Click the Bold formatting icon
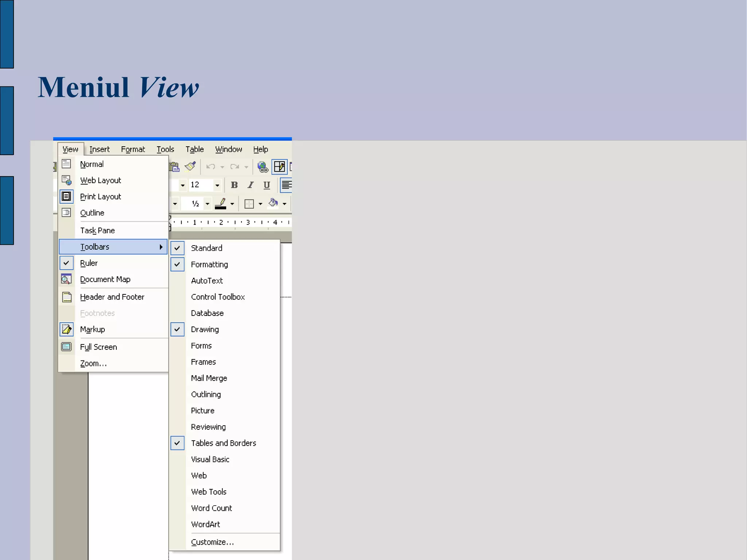747x560 pixels. (x=234, y=185)
